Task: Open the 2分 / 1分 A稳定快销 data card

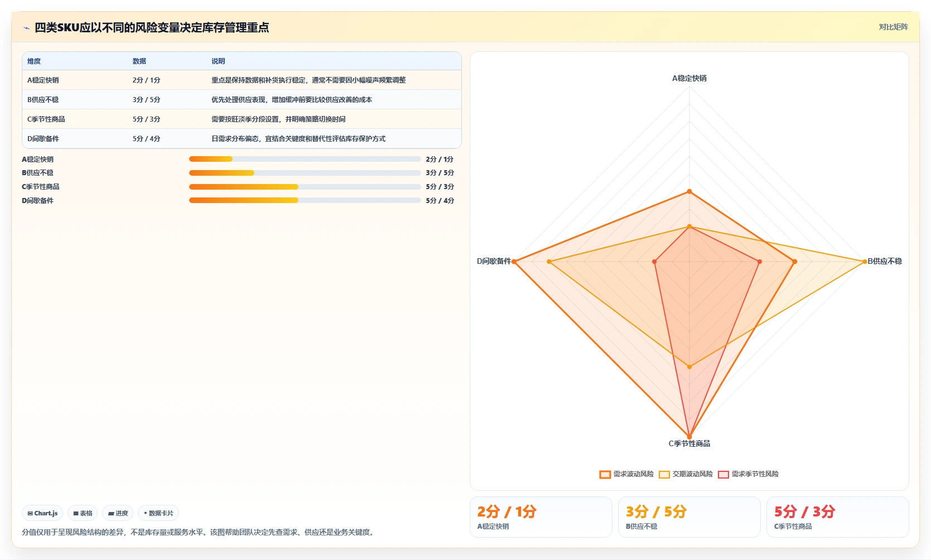Action: (x=541, y=517)
